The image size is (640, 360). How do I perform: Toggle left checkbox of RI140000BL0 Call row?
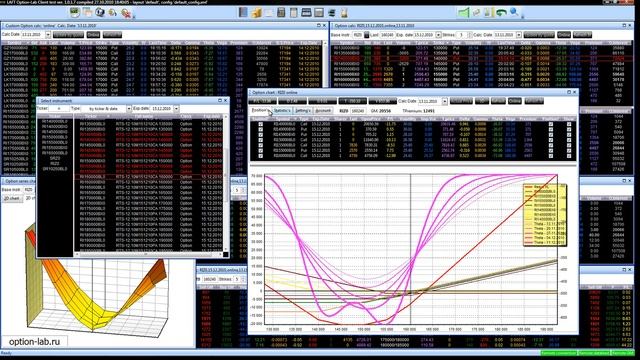click(260, 124)
